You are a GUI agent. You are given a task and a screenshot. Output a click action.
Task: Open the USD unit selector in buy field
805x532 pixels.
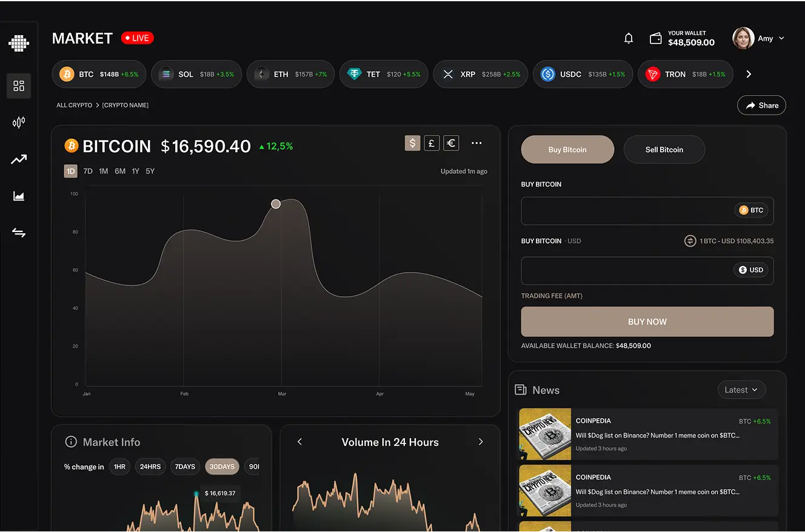[751, 270]
